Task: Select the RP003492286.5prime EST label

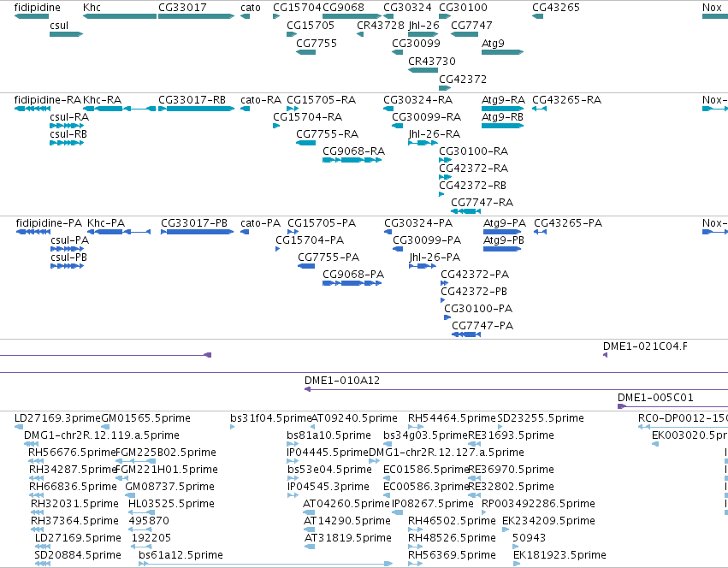Action: click(x=538, y=504)
